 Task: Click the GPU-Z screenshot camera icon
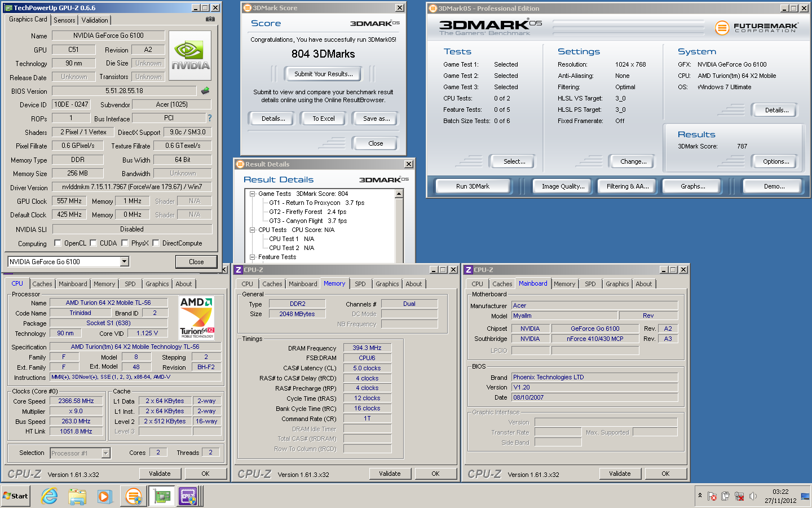pyautogui.click(x=210, y=19)
